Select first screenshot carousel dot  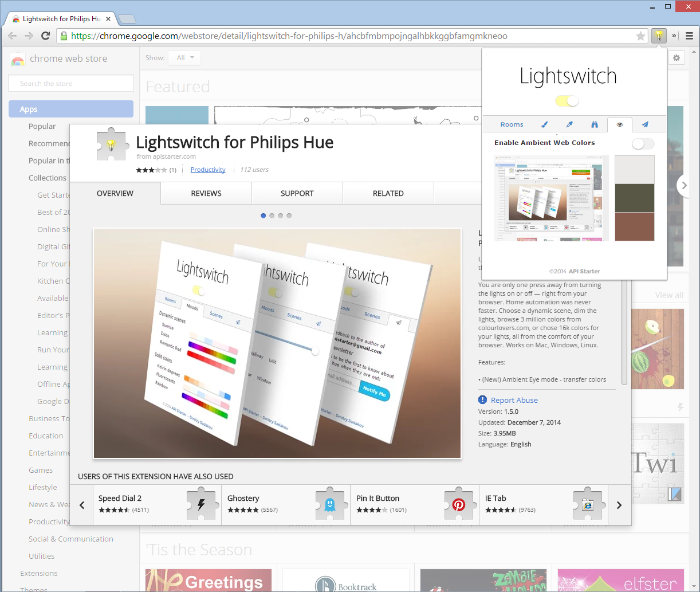tap(264, 215)
